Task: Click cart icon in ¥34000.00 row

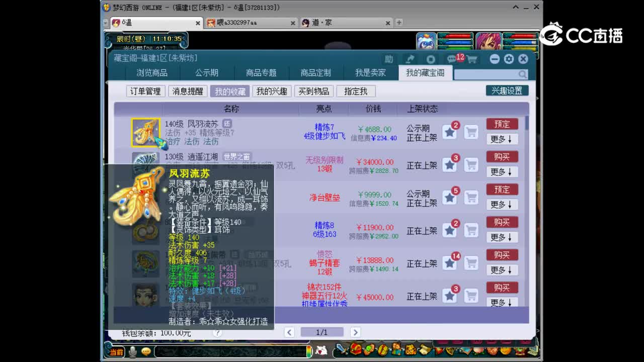Action: coord(471,165)
